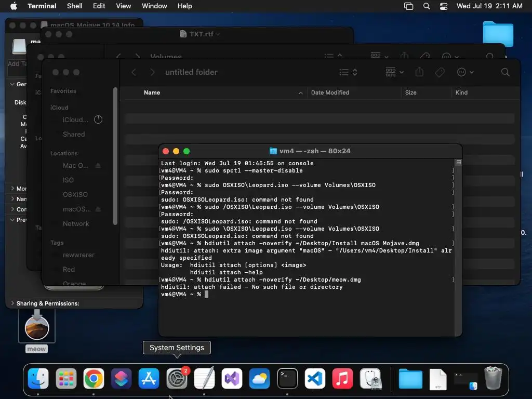This screenshot has width=532, height=399.
Task: Collapse the Preview section in Info window
Action: pos(12,220)
